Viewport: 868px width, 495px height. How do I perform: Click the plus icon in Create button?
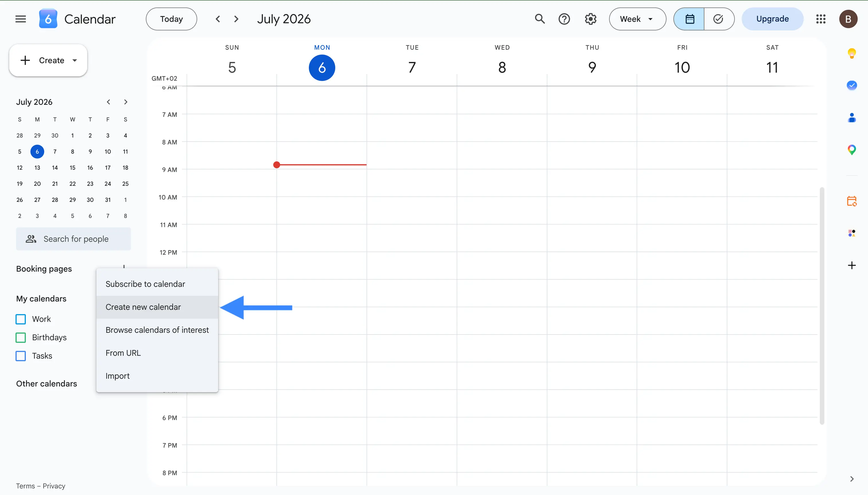click(x=25, y=61)
